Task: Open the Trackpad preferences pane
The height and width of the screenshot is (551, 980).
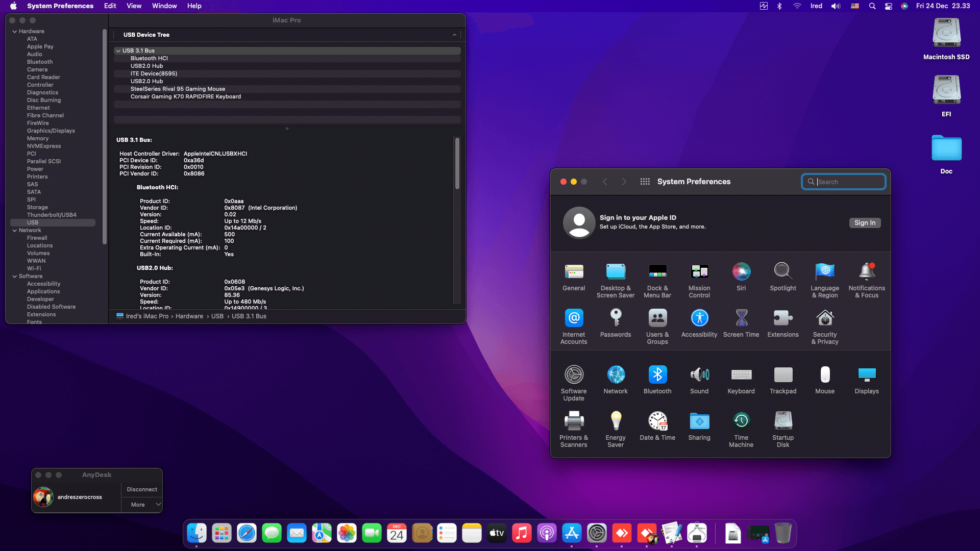Action: coord(783,380)
